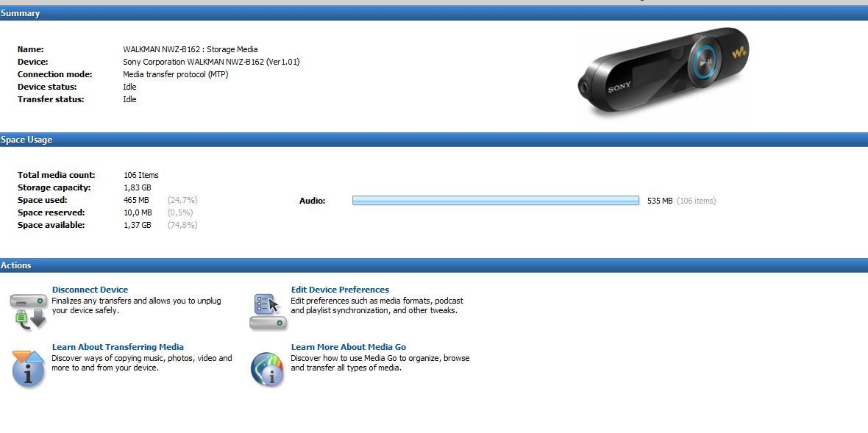Click the 'Edit preferences such as media formats' description
Screen dimensions: 868x433
pyautogui.click(x=377, y=306)
